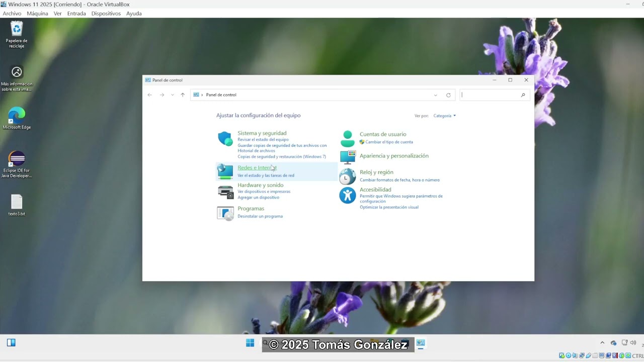Screen dimensions: 644x362
Task: Open the Programas heading link
Action: click(251, 209)
